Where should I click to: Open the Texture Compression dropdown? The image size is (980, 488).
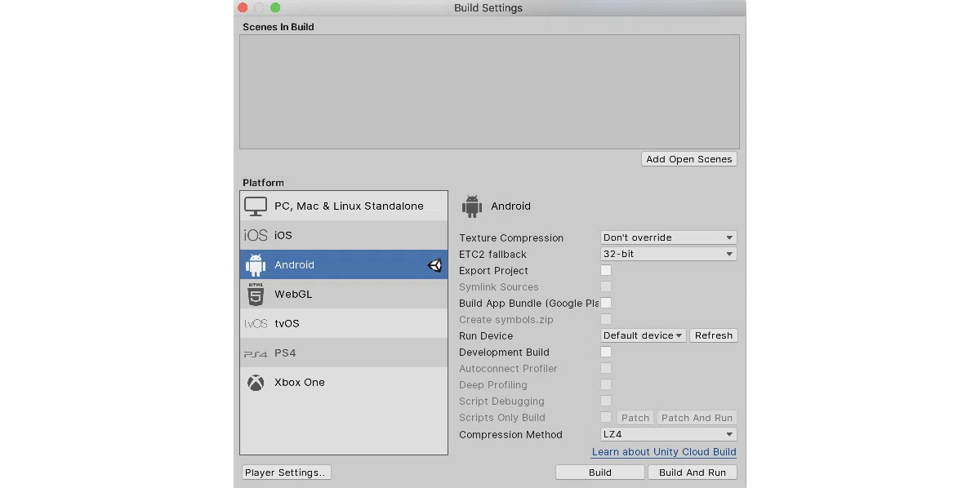click(x=669, y=237)
